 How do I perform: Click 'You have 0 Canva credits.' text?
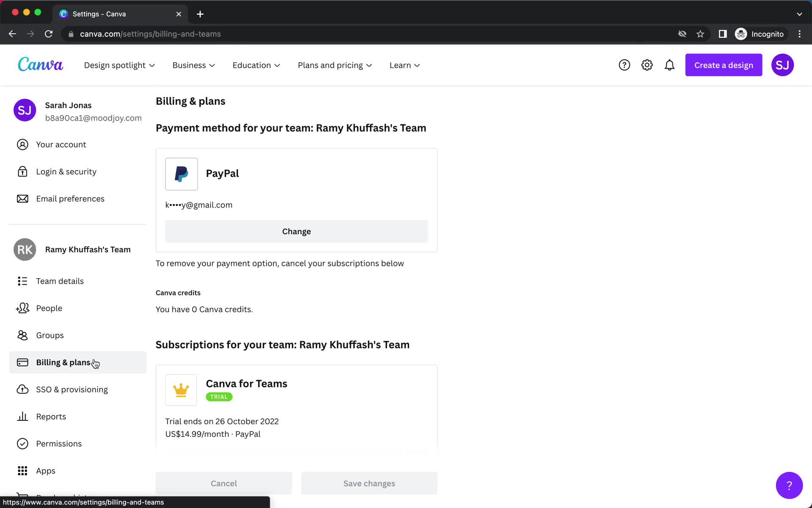(204, 309)
